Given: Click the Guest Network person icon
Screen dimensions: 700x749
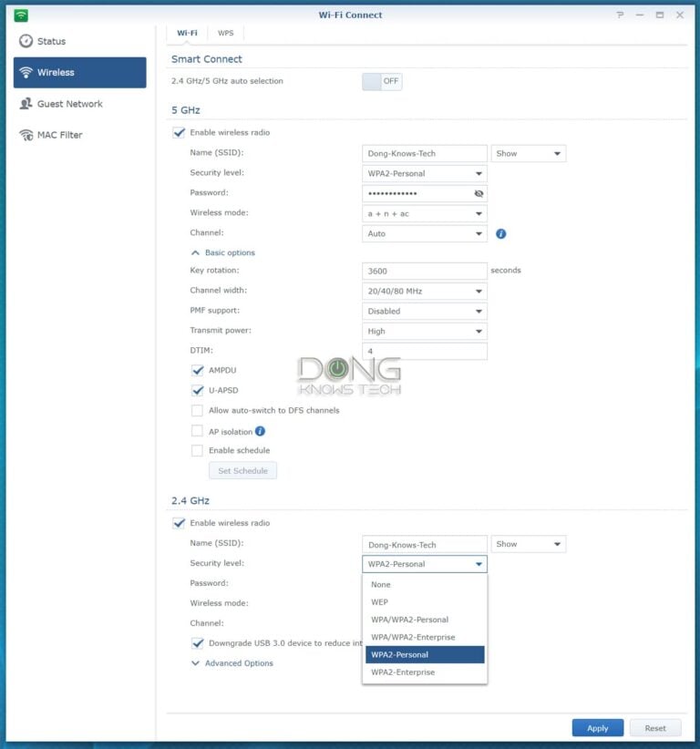Looking at the screenshot, I should 26,104.
